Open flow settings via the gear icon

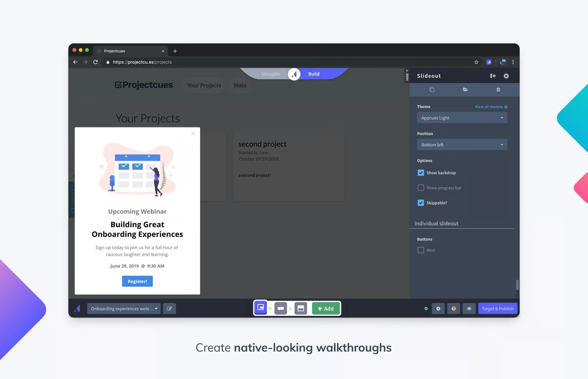coord(438,308)
